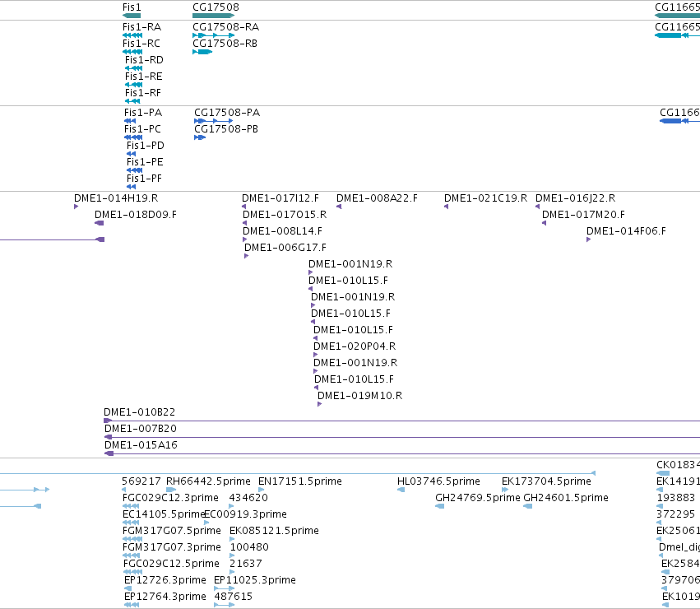The image size is (700, 609).
Task: Click the Fis1-PE protein label
Action: (x=145, y=162)
